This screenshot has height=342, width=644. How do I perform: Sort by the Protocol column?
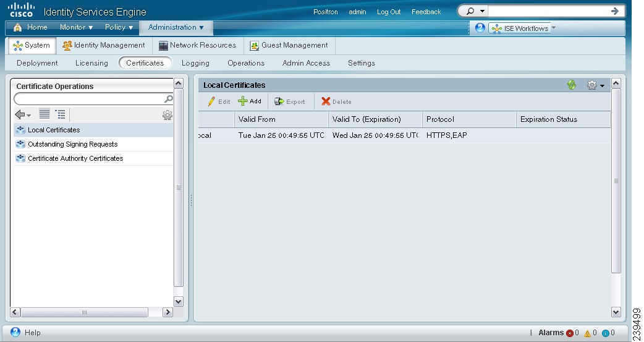tap(468, 119)
